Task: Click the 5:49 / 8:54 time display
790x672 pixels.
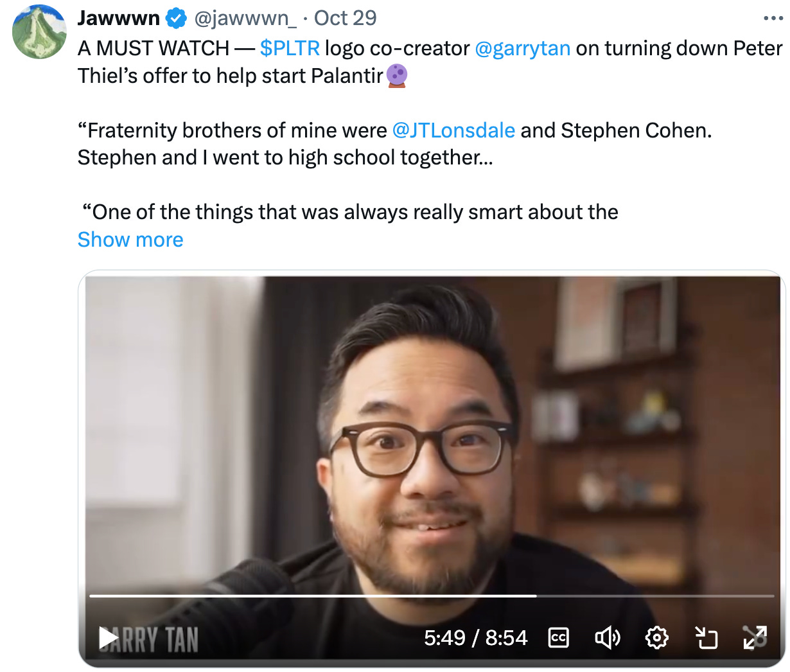Action: 475,638
